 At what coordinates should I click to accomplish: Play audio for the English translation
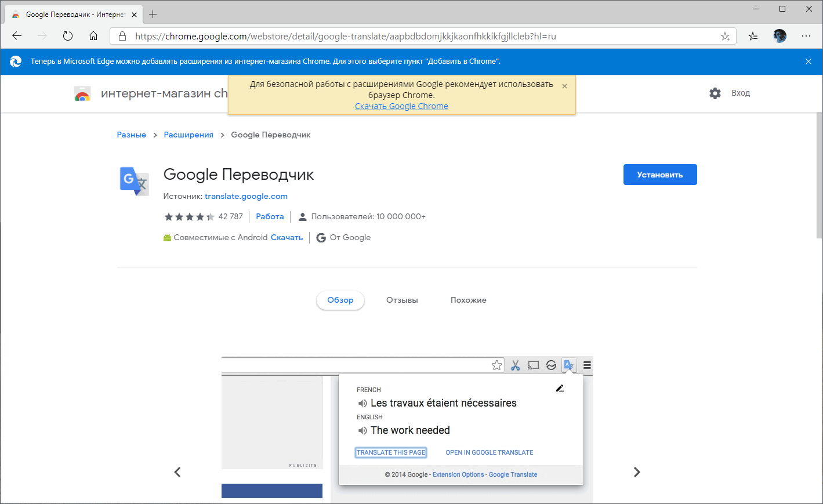pos(362,430)
